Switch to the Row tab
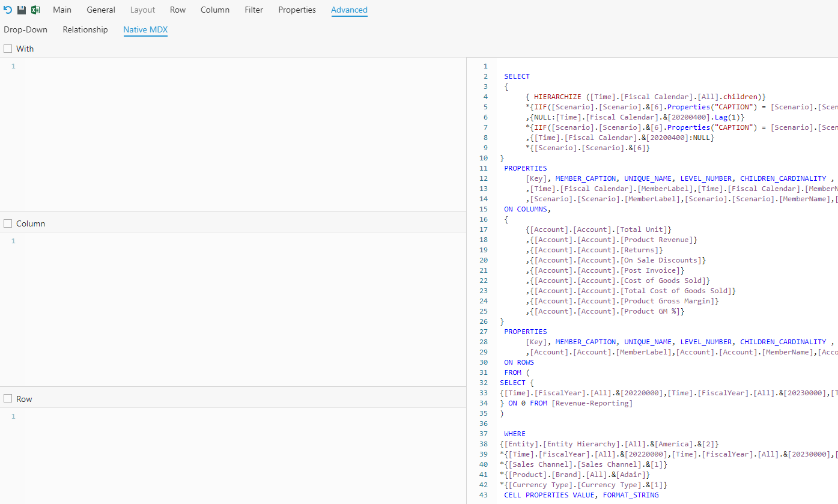Image resolution: width=838 pixels, height=504 pixels. coord(178,10)
